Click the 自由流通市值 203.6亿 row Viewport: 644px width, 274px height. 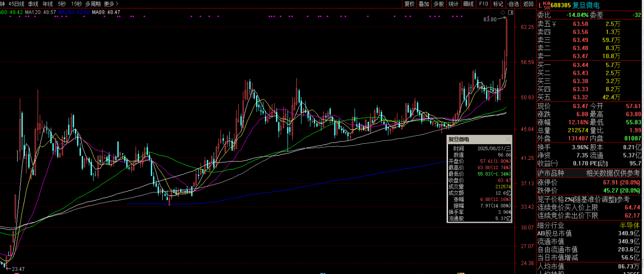point(589,250)
